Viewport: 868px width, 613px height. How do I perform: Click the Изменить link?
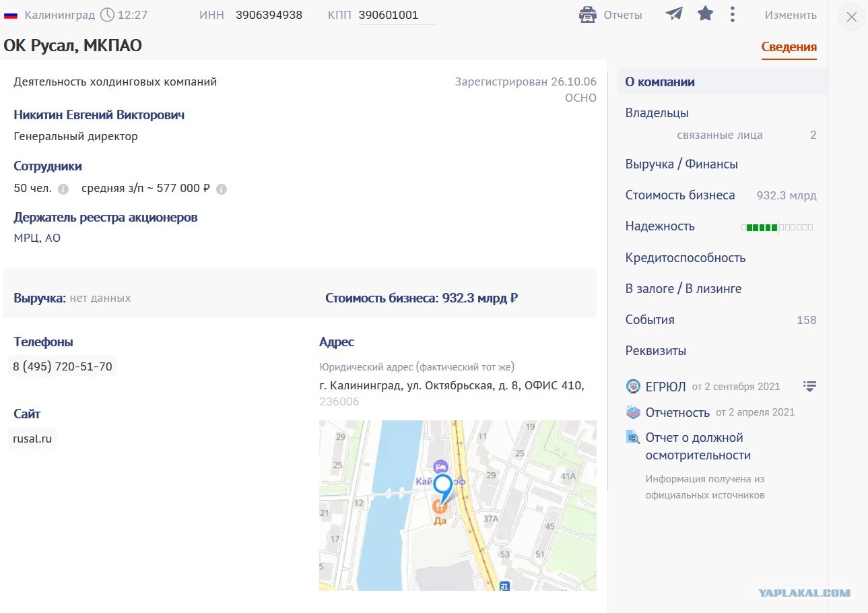pyautogui.click(x=791, y=15)
